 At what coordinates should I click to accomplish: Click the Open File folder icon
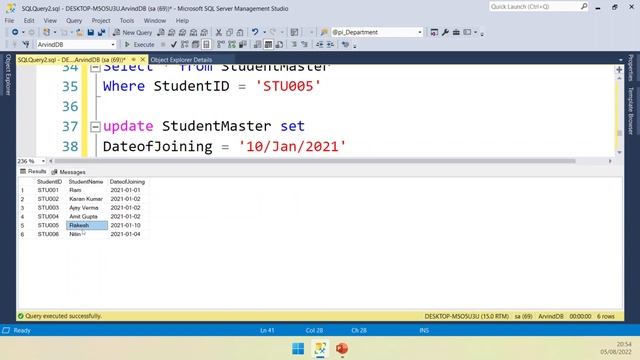click(80, 32)
